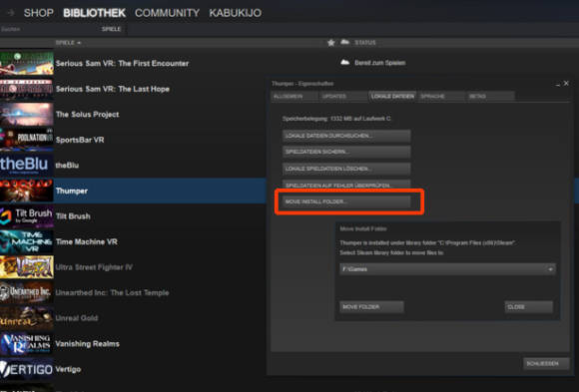Click the Unreal Gold thumbnail
This screenshot has height=392, width=579.
[x=27, y=318]
